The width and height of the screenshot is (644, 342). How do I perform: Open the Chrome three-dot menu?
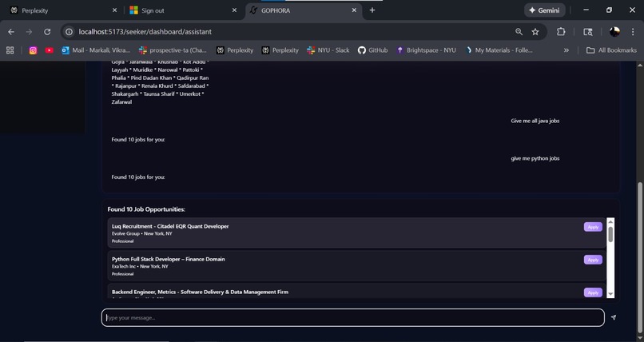pyautogui.click(x=633, y=32)
